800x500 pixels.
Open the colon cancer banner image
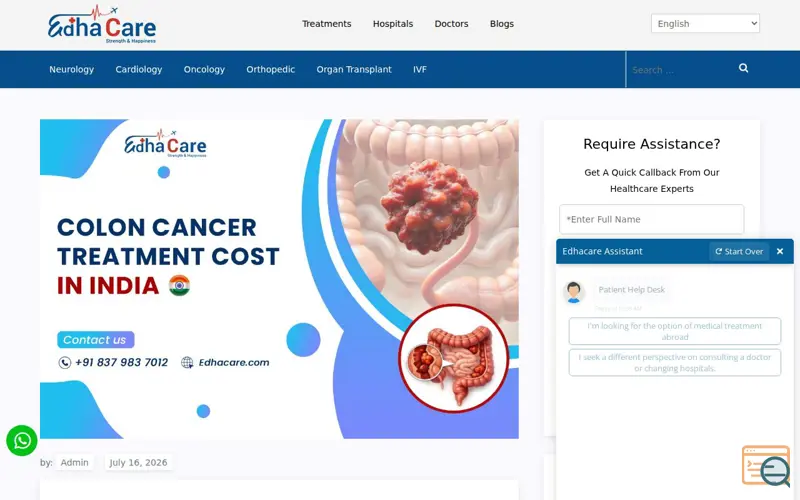279,279
